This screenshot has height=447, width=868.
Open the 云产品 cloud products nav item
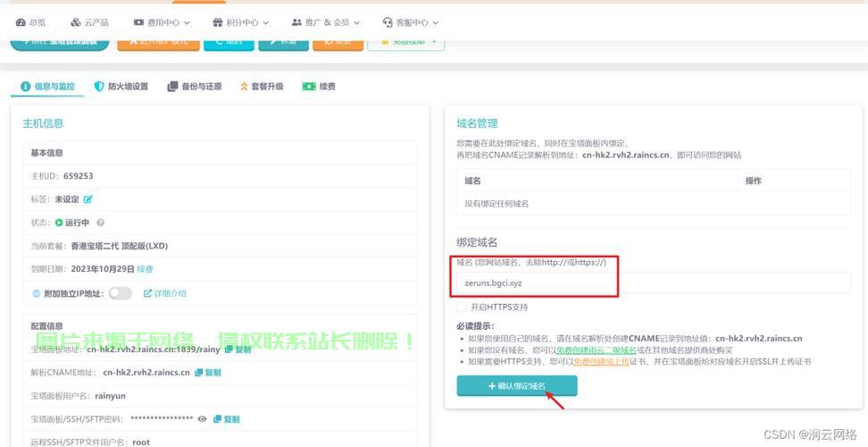point(89,22)
